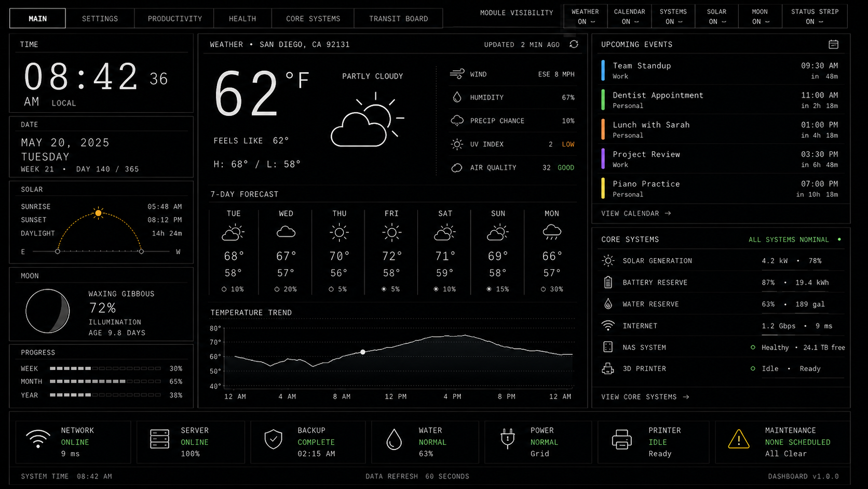
Task: Click the San Diego, CA 92131 location
Action: click(305, 45)
